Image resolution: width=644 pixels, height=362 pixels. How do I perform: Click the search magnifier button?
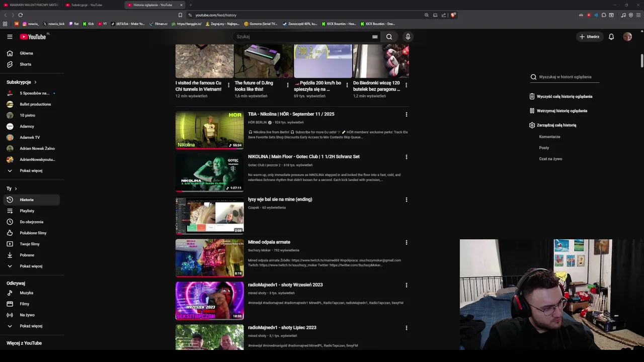coord(389,37)
